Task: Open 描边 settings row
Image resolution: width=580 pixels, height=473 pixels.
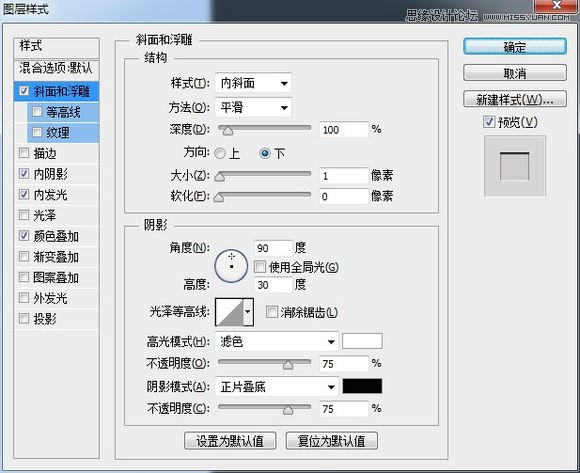Action: point(56,153)
